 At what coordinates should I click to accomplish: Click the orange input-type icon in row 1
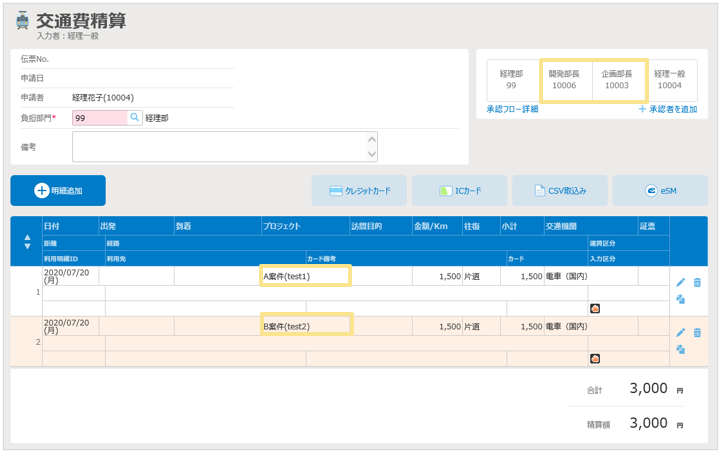595,308
